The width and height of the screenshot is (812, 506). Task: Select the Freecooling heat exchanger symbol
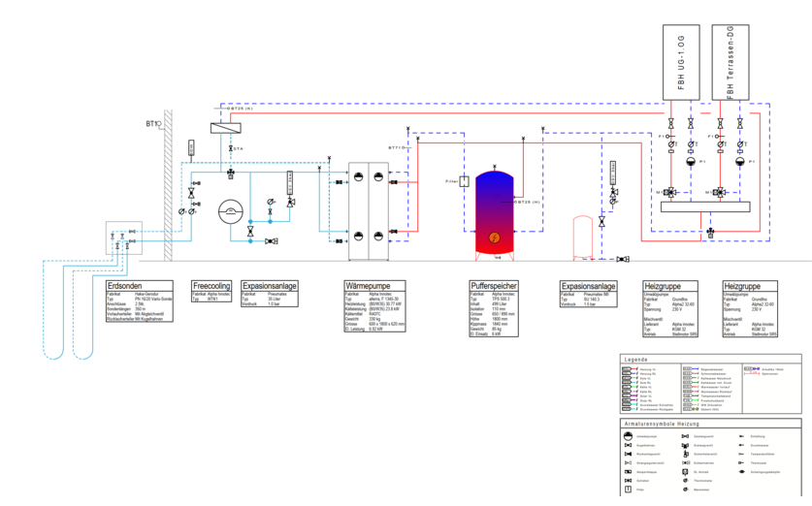pyautogui.click(x=226, y=127)
